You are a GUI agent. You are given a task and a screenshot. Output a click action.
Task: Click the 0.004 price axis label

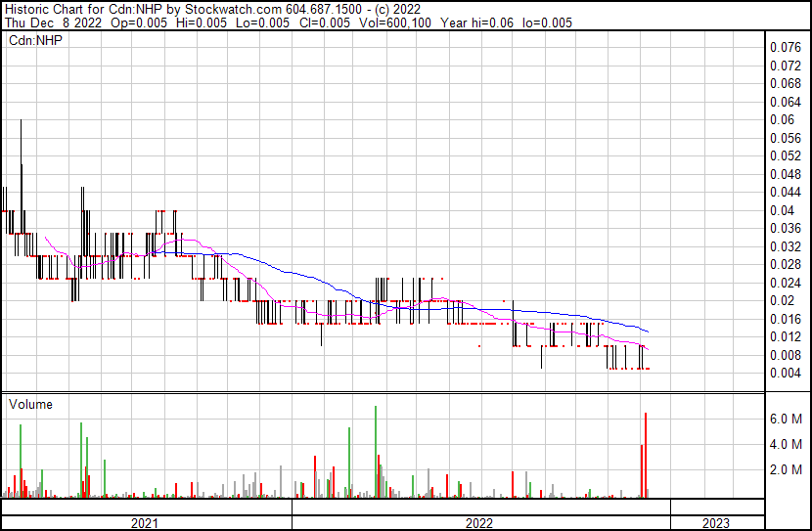pos(785,373)
